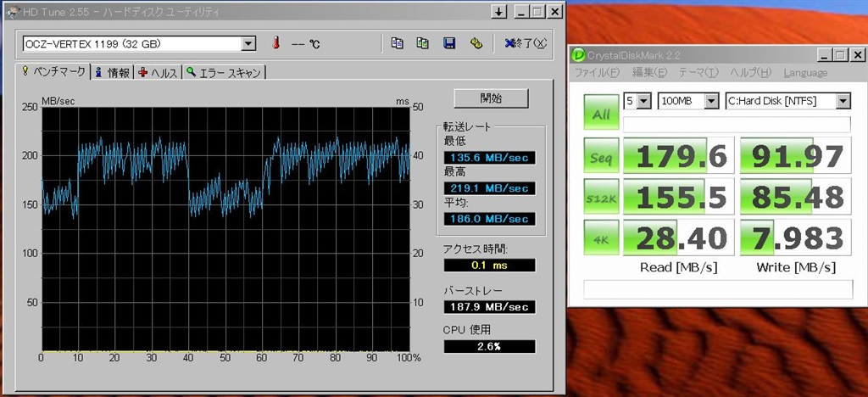This screenshot has width=868, height=397.
Task: Open the test count dropdown showing 5
Action: click(x=643, y=101)
